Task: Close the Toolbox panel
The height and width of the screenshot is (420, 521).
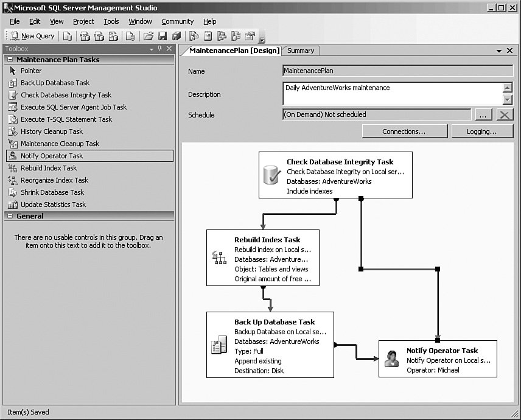Action: (x=169, y=49)
